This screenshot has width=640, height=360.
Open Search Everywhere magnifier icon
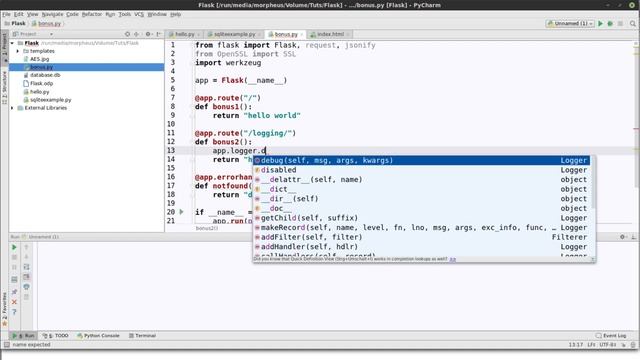click(x=633, y=24)
